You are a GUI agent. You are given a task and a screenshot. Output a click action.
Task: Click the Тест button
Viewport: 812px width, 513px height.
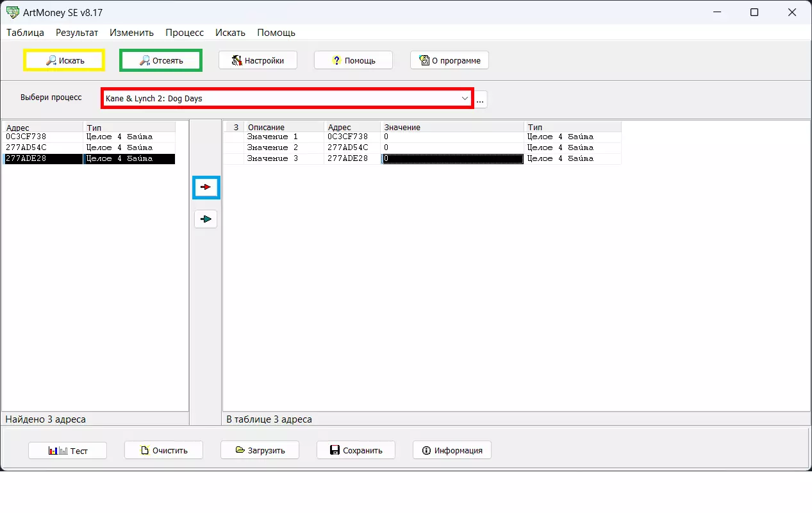click(x=67, y=450)
